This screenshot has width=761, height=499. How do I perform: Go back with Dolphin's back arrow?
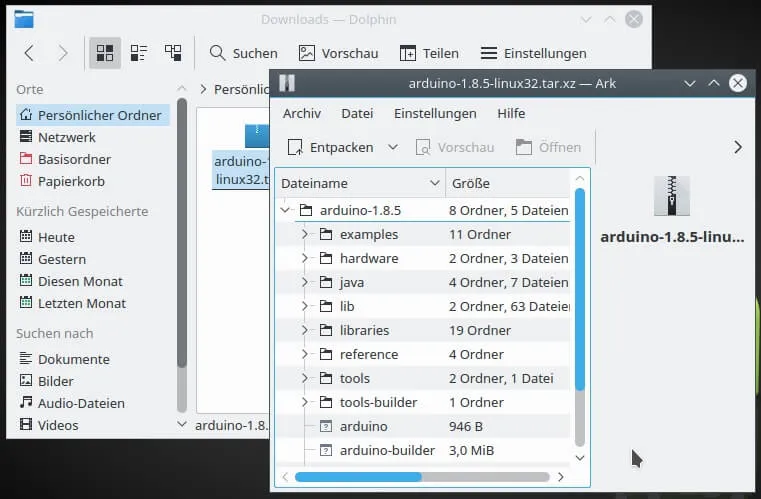coord(29,53)
